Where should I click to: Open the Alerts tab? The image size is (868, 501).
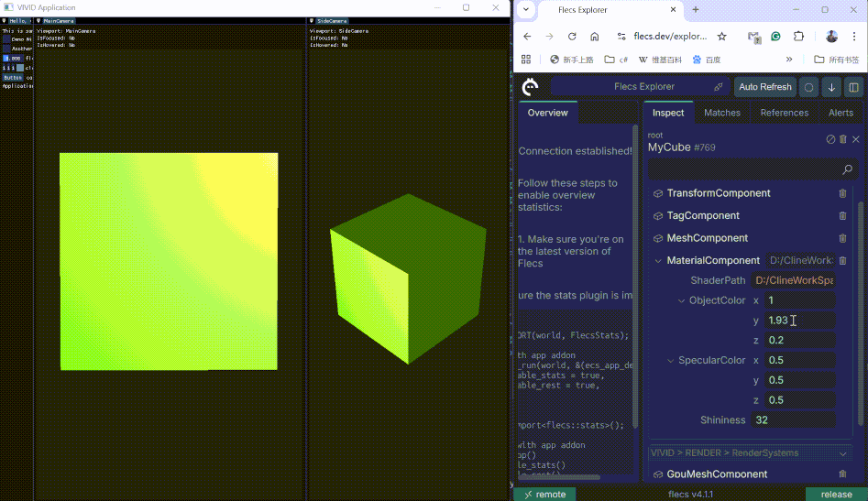pyautogui.click(x=841, y=113)
